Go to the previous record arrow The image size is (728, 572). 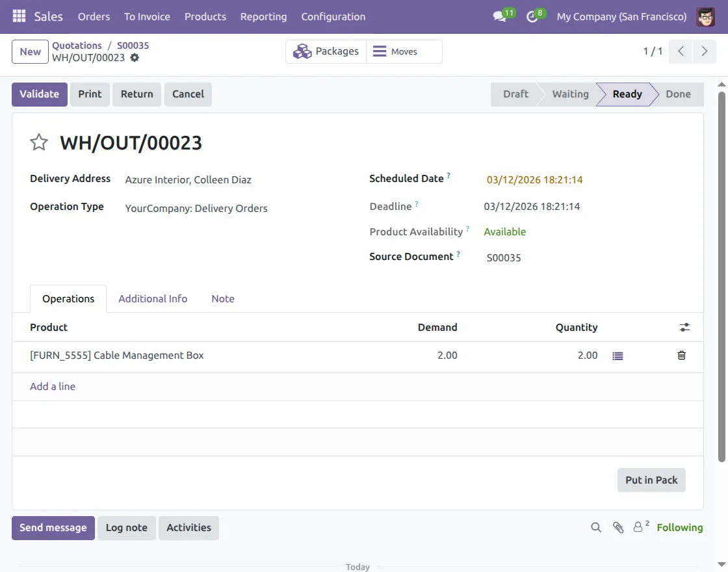click(681, 51)
